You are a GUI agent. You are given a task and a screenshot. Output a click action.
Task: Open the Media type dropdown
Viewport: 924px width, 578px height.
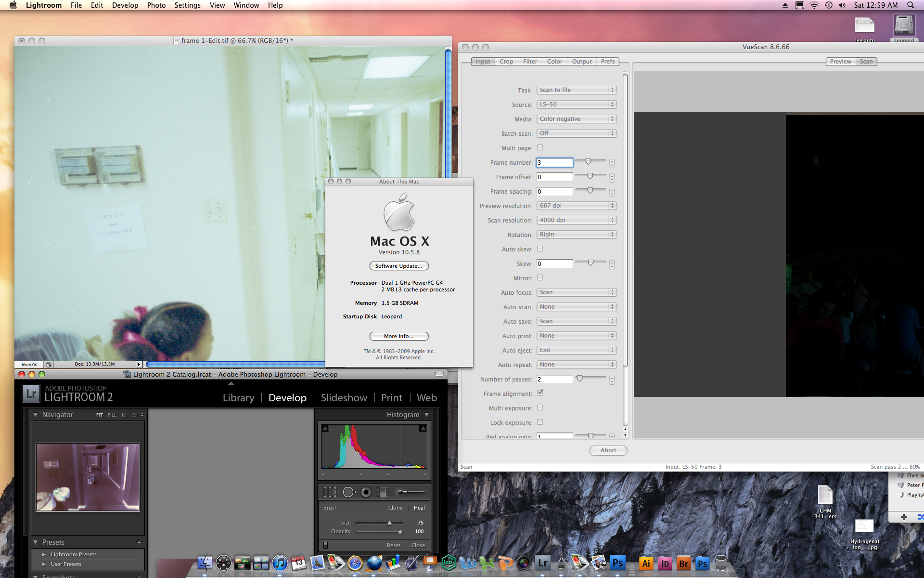[576, 119]
